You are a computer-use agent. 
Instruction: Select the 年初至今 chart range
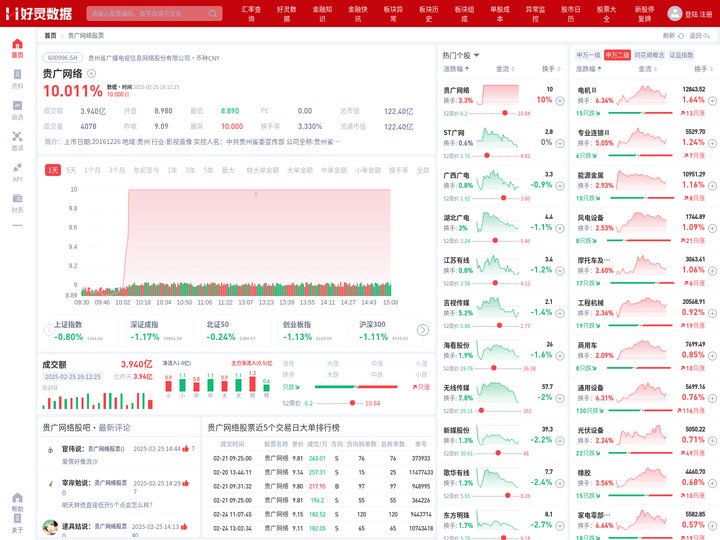tap(146, 170)
